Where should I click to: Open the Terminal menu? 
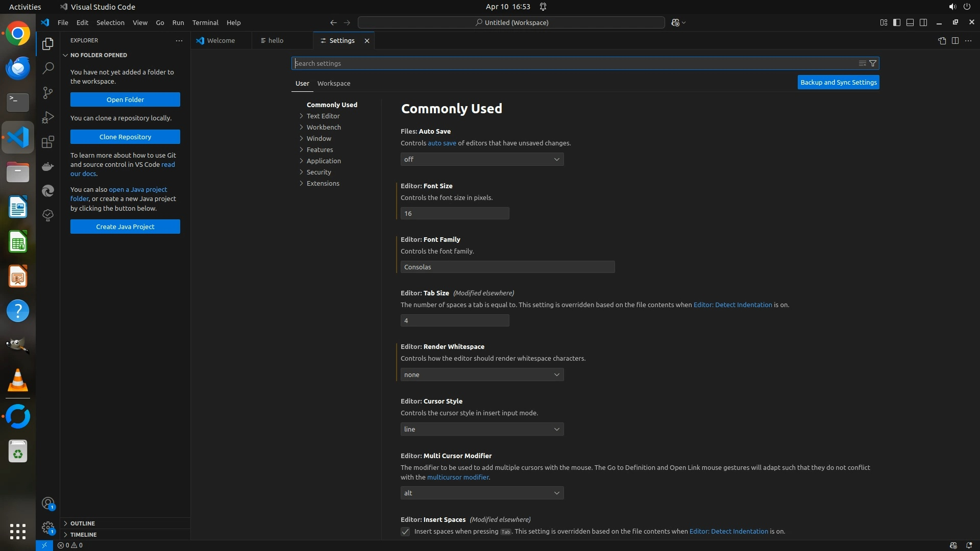click(205, 22)
